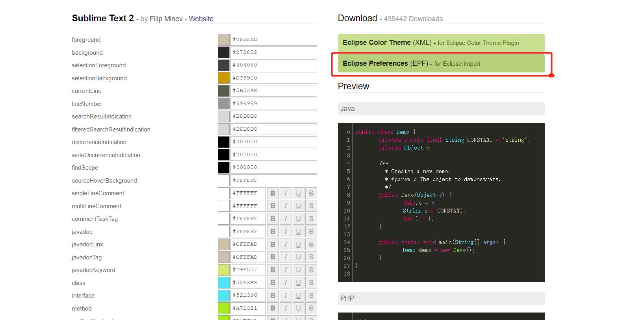Edit background hex value field

point(273,52)
